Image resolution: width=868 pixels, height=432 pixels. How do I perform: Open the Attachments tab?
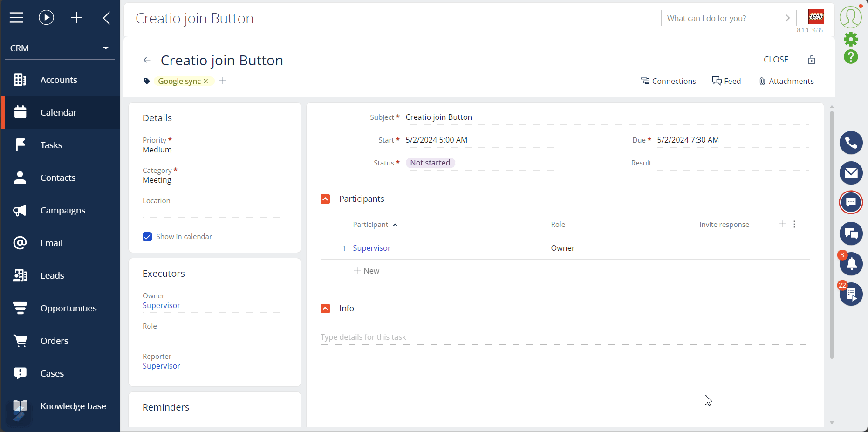tap(786, 81)
